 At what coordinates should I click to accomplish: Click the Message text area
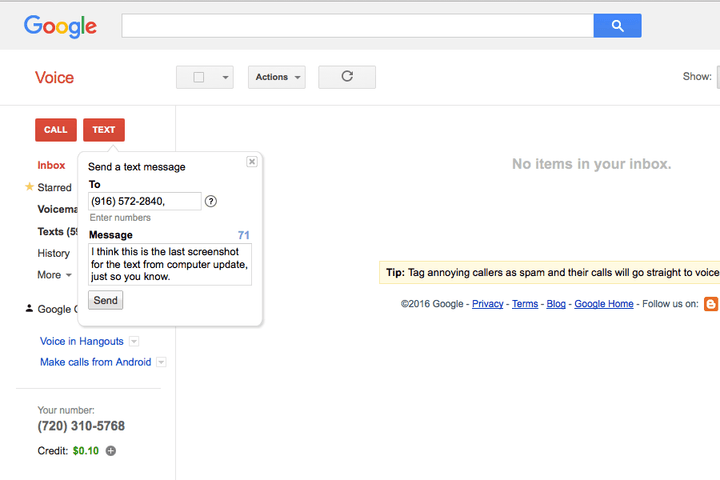[x=170, y=264]
